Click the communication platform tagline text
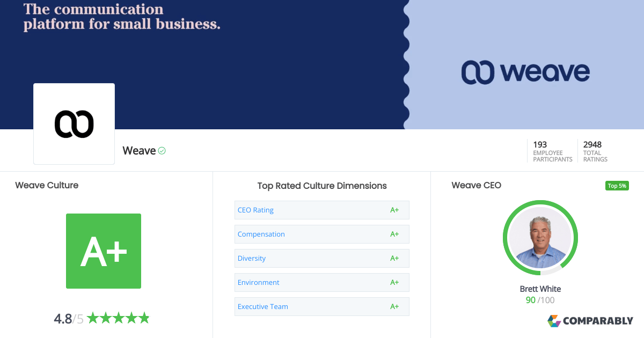Image resolution: width=644 pixels, height=338 pixels. point(122,17)
